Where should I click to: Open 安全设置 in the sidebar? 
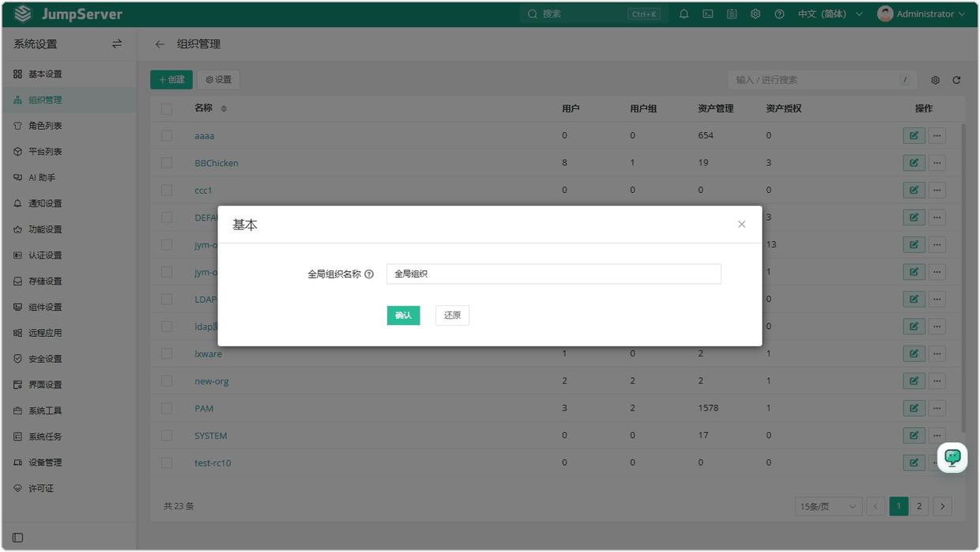pos(68,359)
